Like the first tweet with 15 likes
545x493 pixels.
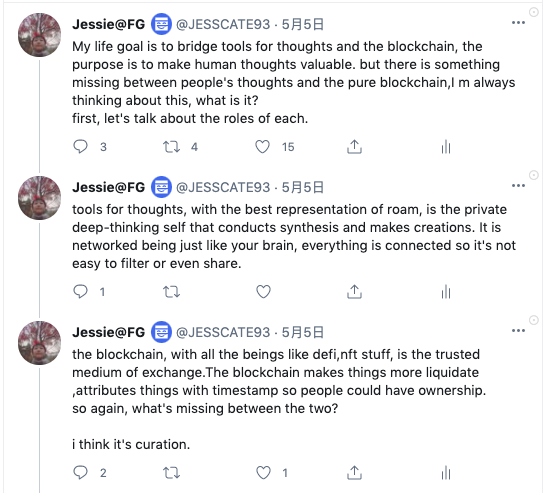click(x=262, y=147)
